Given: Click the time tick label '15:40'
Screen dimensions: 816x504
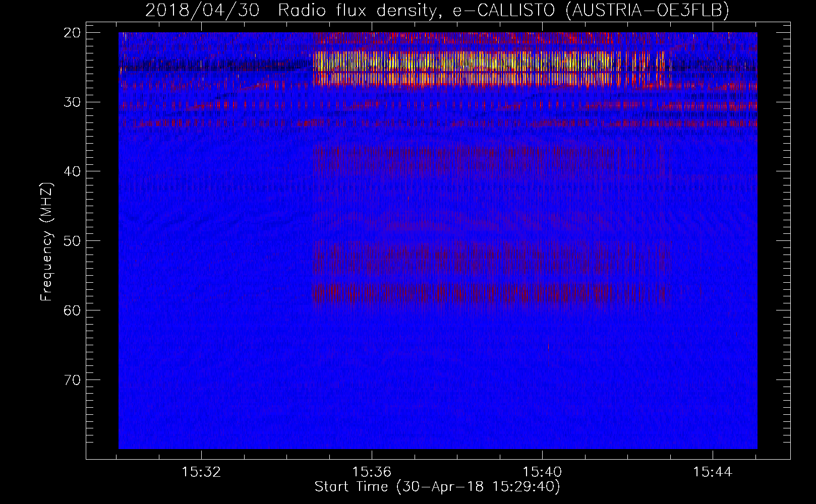Looking at the screenshot, I should pyautogui.click(x=542, y=472).
